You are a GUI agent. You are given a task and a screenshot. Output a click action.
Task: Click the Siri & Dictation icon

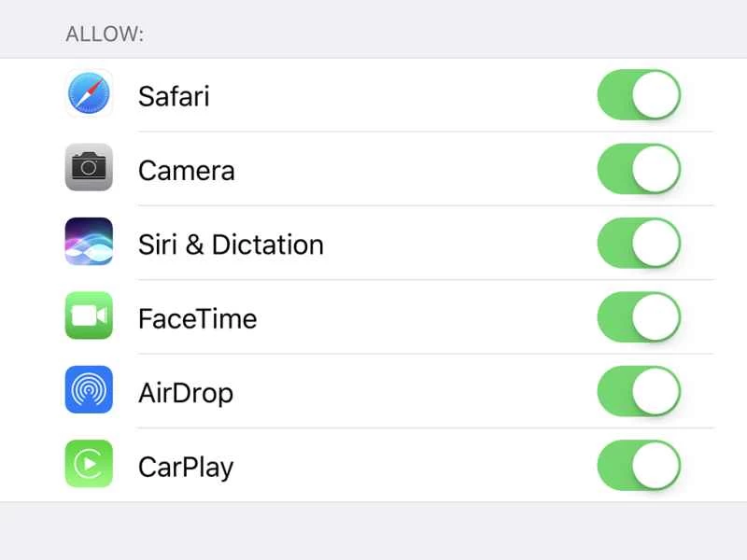point(88,244)
